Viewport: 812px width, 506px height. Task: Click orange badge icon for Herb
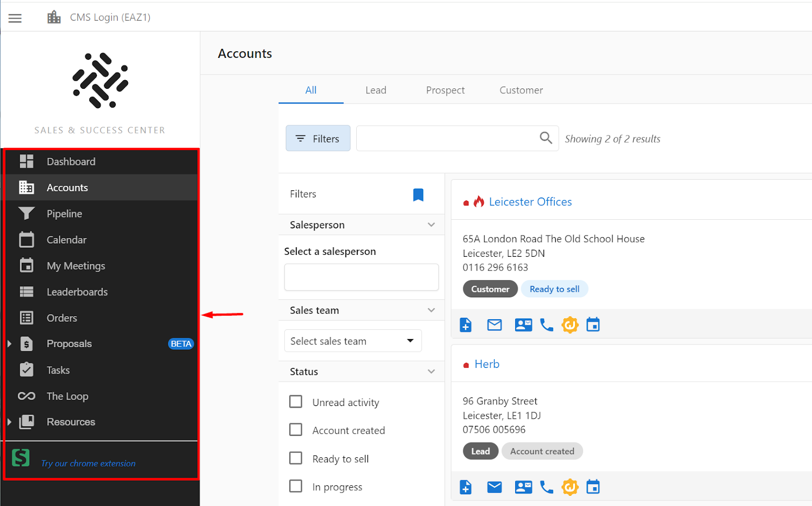570,487
